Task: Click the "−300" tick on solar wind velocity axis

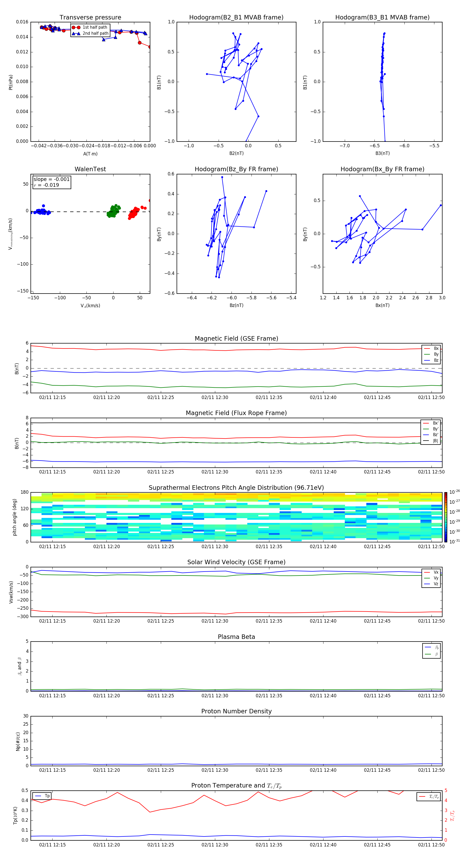Action: (22, 617)
